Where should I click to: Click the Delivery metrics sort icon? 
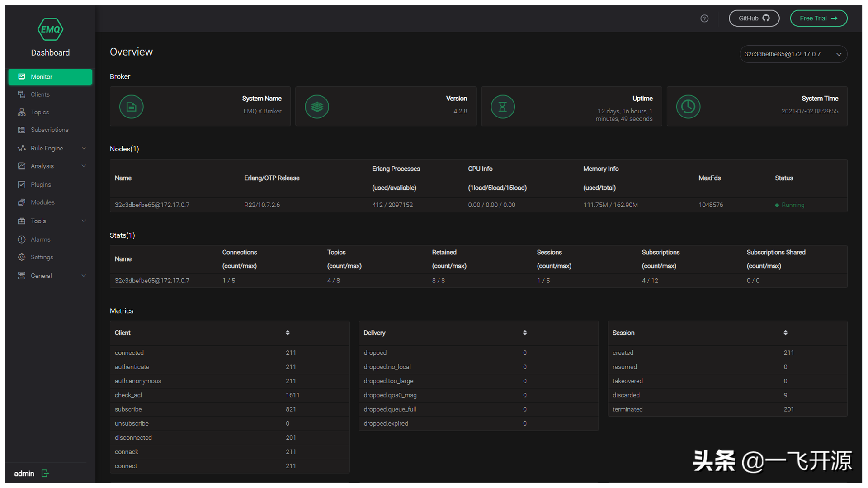click(524, 333)
